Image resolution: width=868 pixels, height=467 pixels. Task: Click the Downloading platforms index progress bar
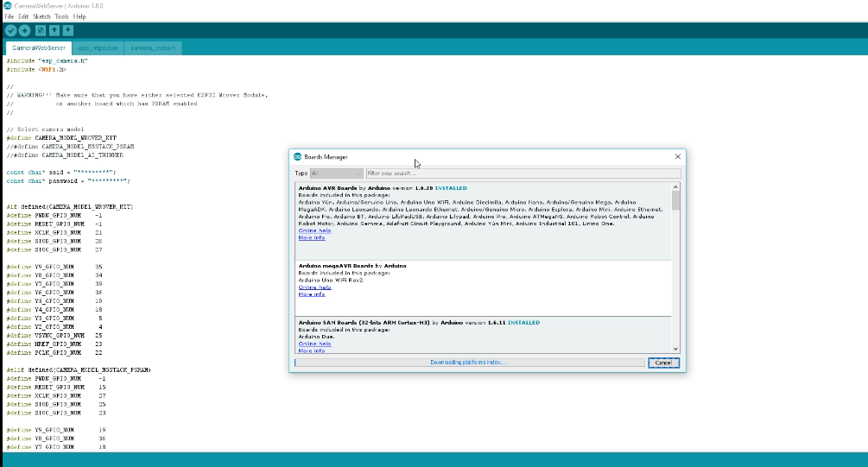(x=470, y=363)
